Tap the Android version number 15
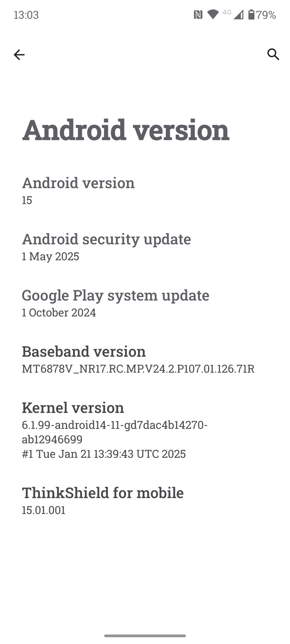Image resolution: width=290 pixels, height=644 pixels. point(27,200)
